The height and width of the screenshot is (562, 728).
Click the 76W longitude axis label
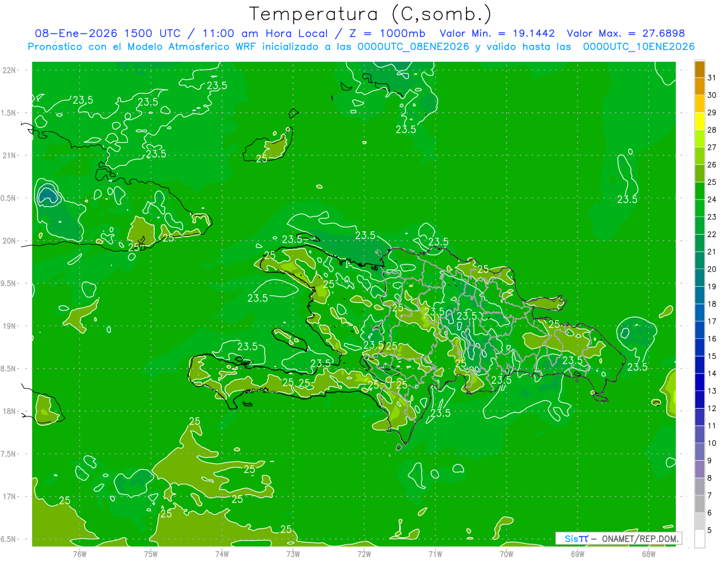(79, 554)
